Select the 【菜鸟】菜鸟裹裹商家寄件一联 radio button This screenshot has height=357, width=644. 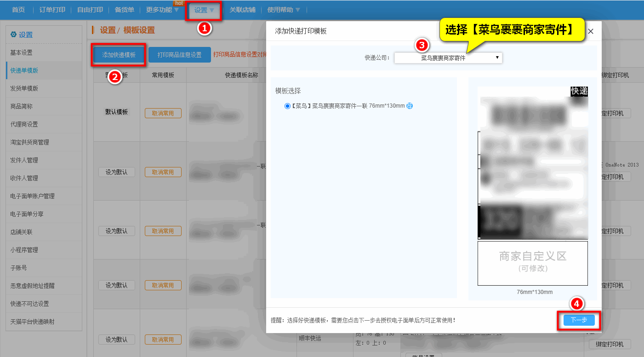click(x=287, y=106)
